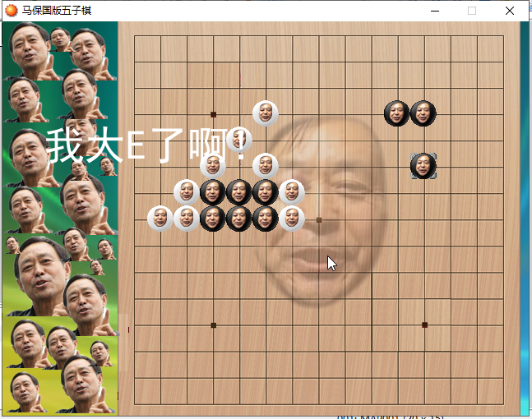Click the leftmost white stone of the bottom stone row
Screen dimensions: 532x419
click(x=160, y=219)
